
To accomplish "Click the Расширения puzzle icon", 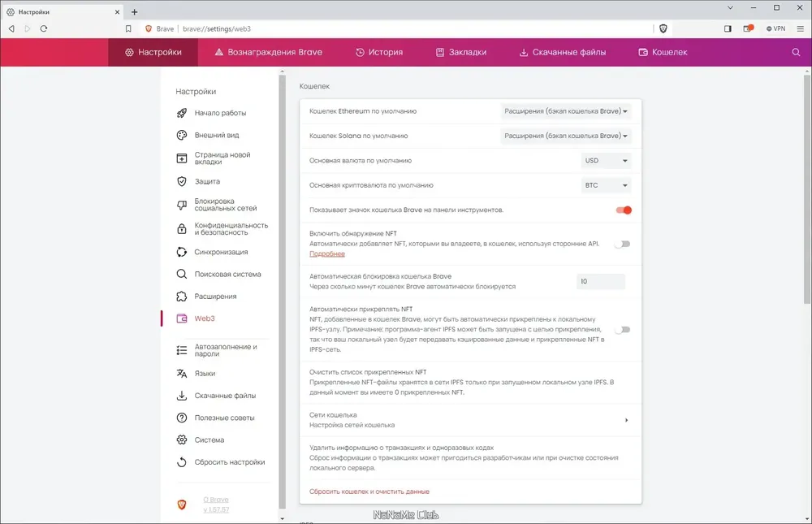I will (x=182, y=297).
